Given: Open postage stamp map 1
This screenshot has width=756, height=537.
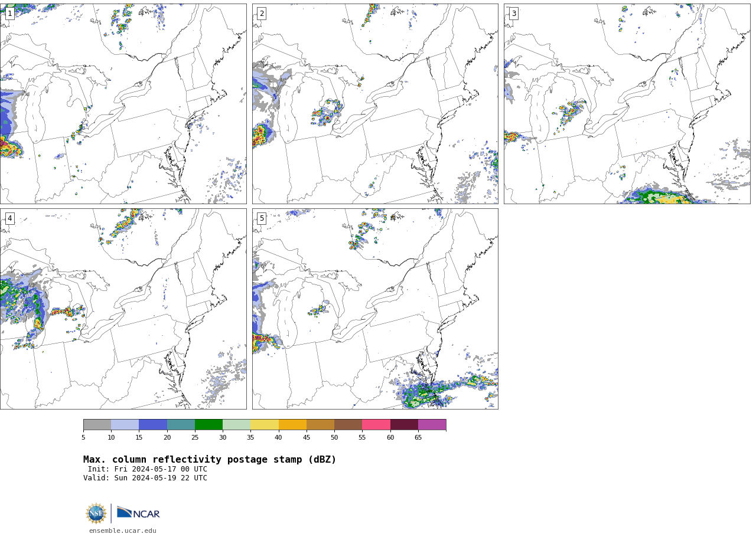Looking at the screenshot, I should point(123,104).
